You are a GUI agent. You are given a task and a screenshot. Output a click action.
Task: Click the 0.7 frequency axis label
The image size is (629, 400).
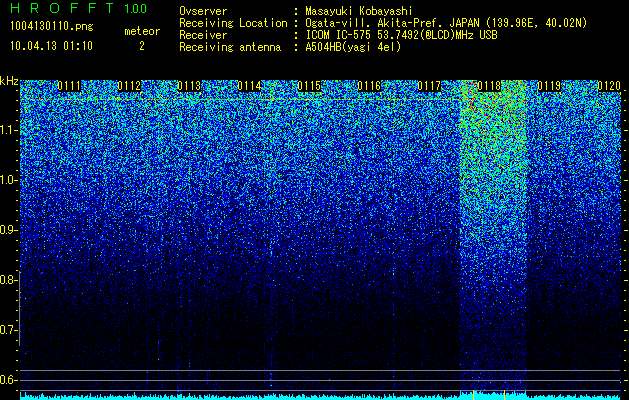click(8, 330)
